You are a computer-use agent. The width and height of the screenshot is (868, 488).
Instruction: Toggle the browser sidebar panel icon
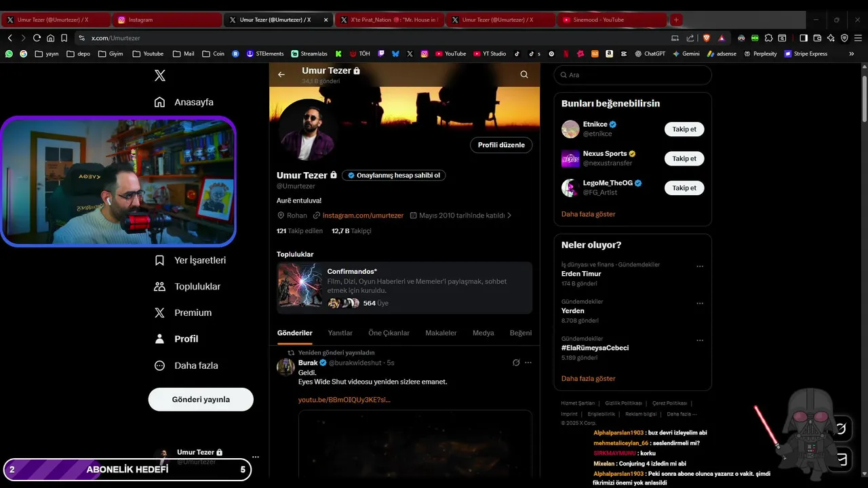pyautogui.click(x=804, y=38)
